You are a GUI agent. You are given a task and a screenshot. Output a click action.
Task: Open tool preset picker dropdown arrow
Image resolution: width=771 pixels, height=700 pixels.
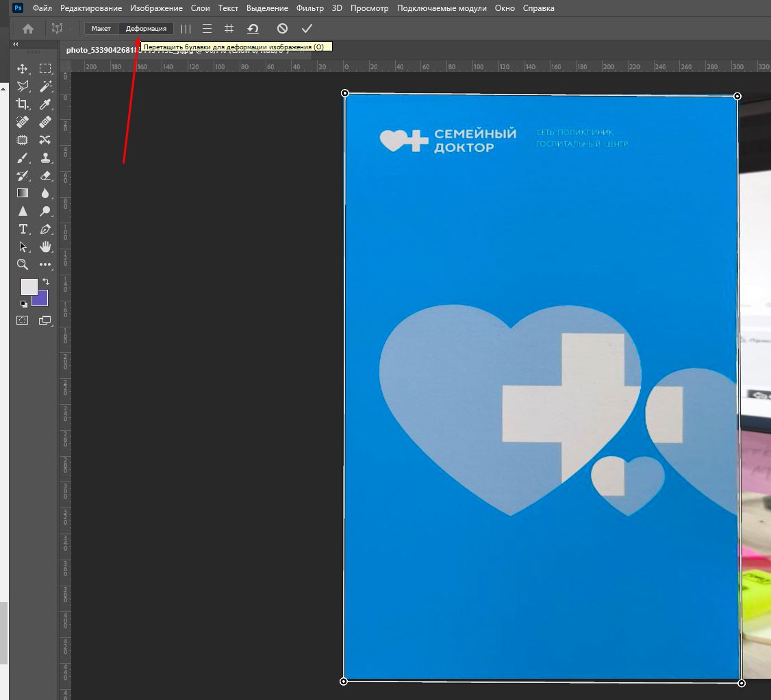pos(71,29)
